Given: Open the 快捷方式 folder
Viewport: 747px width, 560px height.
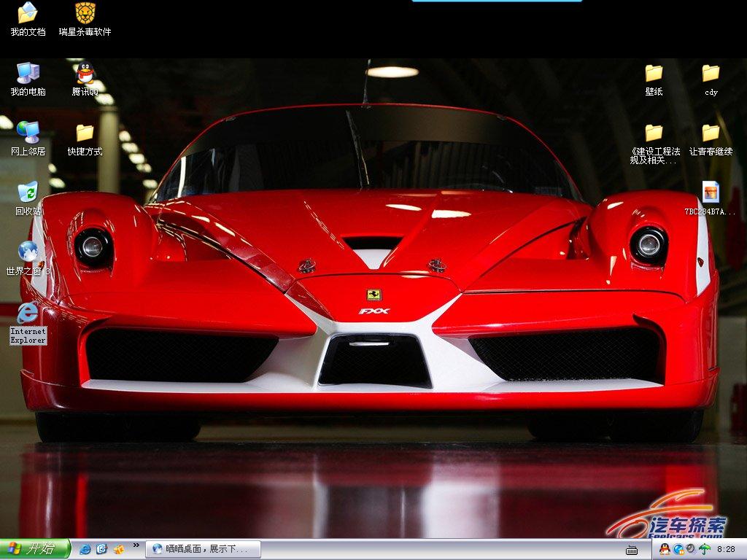Looking at the screenshot, I should (85, 133).
